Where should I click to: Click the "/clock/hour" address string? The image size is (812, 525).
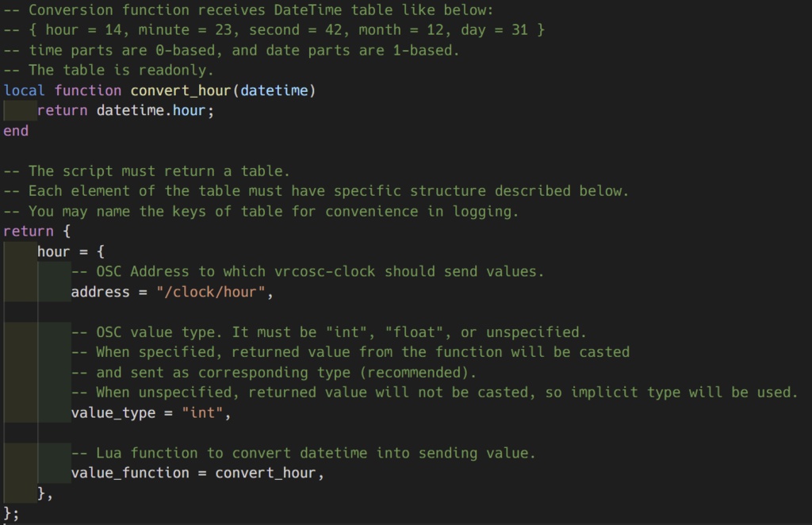[211, 292]
